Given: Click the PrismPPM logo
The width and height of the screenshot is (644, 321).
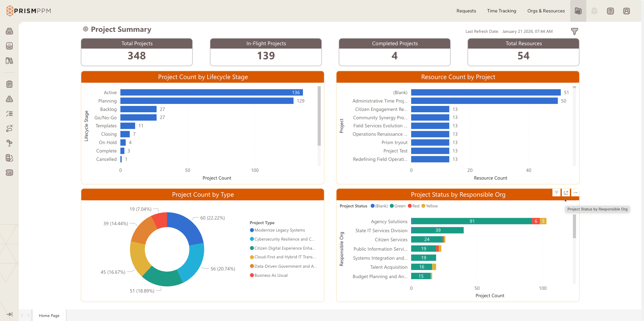Looking at the screenshot, I should 29,10.
